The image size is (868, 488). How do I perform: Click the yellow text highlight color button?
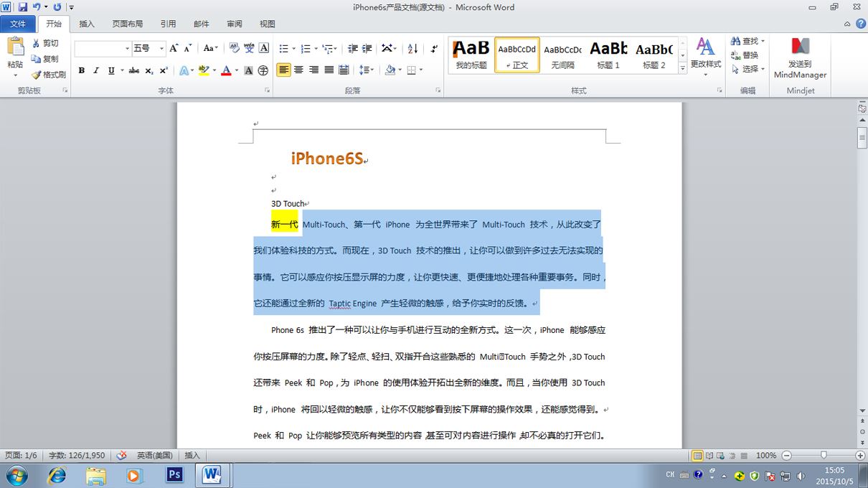tap(204, 70)
